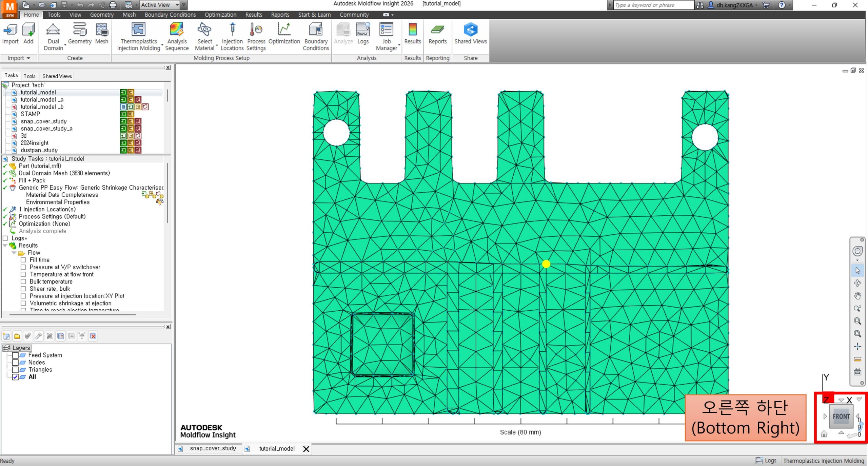
Task: Enable Pressure at V/P switchover result
Action: point(23,267)
